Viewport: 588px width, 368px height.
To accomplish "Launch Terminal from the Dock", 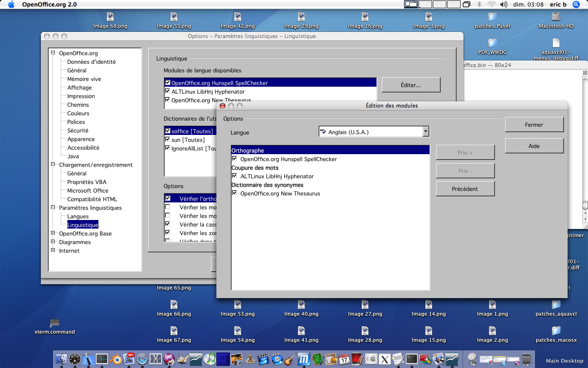I will (x=411, y=359).
